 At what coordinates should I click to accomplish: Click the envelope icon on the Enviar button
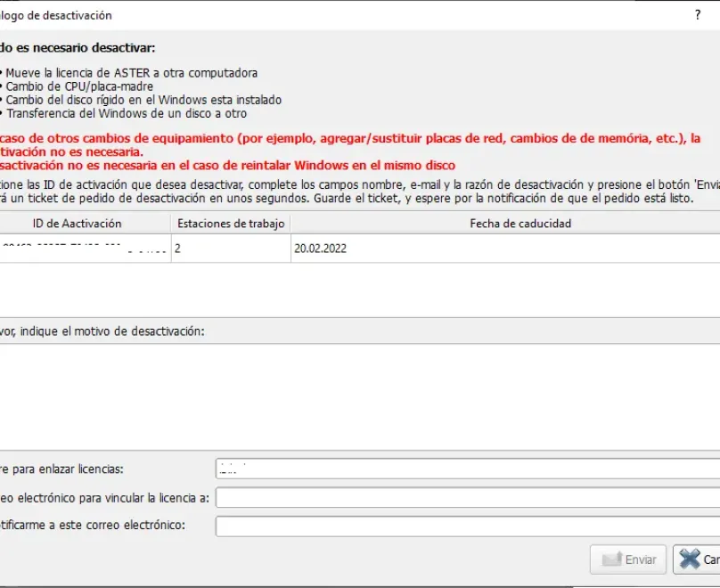(613, 559)
